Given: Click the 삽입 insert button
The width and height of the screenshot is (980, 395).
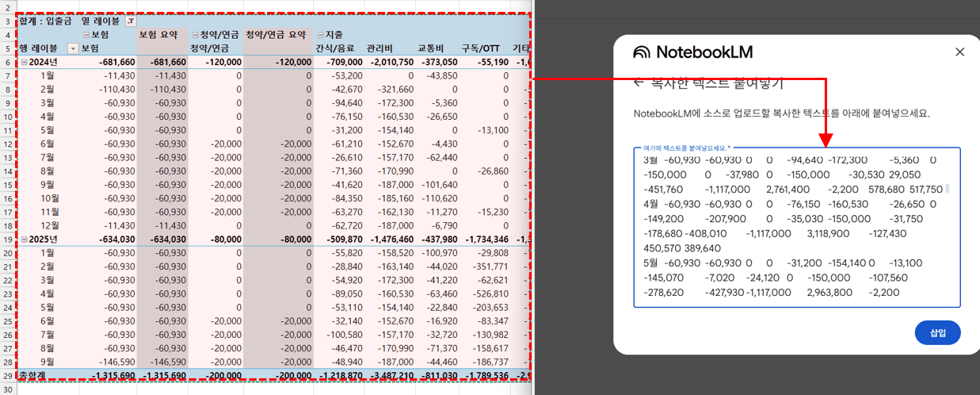Looking at the screenshot, I should [937, 332].
